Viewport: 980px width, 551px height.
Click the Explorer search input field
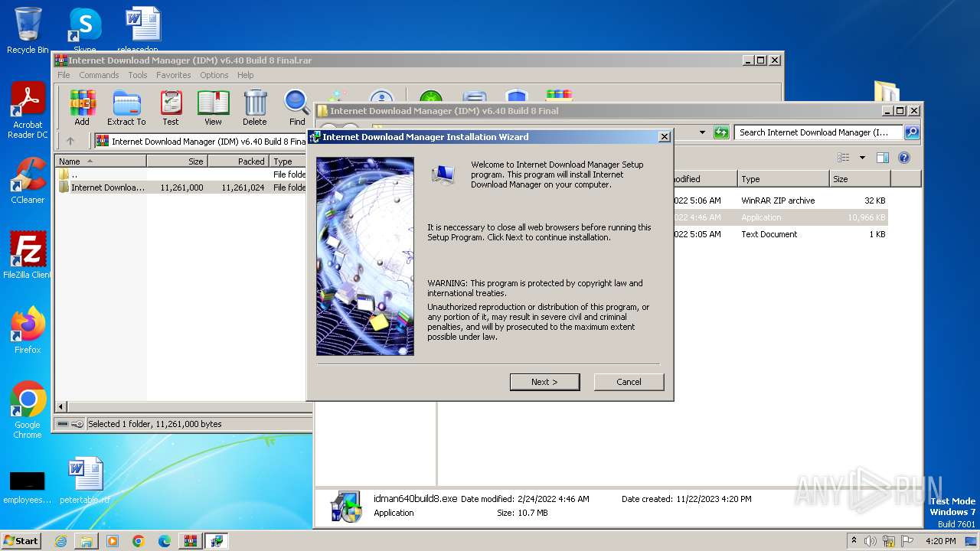[818, 132]
